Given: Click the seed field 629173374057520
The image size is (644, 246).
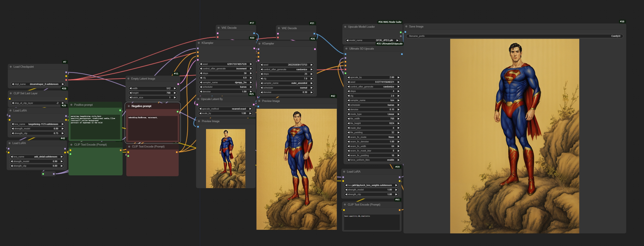Looking at the screenshot, I should (x=226, y=64).
